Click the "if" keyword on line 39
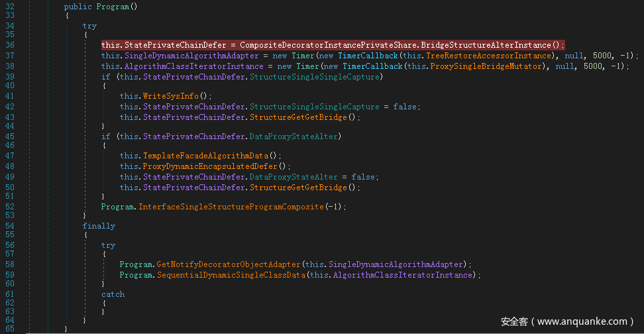The image size is (644, 334). (105, 77)
